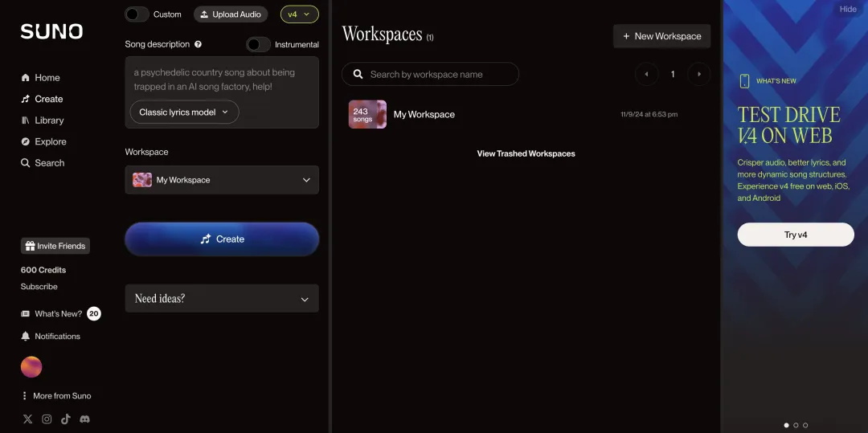Open the View Trashed Workspaces link
The height and width of the screenshot is (433, 868).
pyautogui.click(x=526, y=153)
